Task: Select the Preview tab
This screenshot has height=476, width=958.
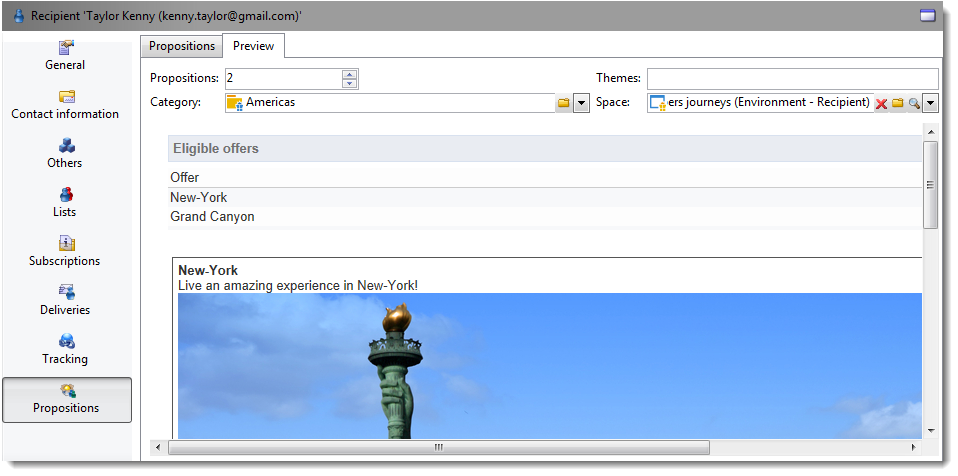Action: tap(254, 46)
